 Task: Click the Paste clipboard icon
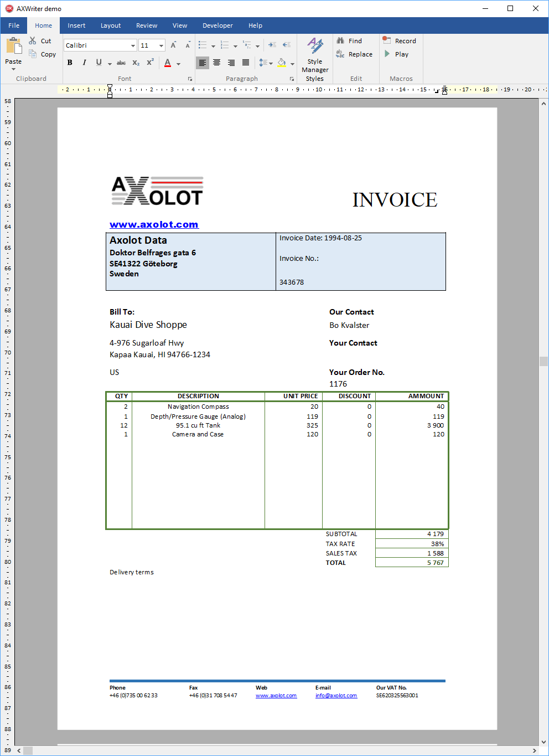13,46
